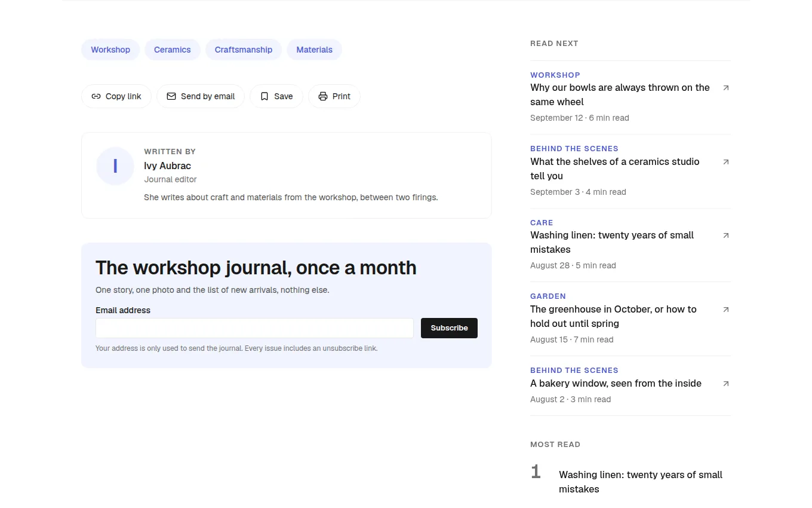Click the WORKSHOP category label in Read Next
The height and width of the screenshot is (508, 812).
tap(555, 75)
